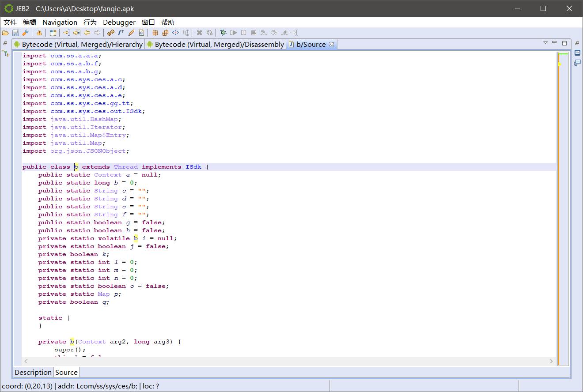Open the Debugger menu
This screenshot has width=583, height=392.
click(119, 22)
